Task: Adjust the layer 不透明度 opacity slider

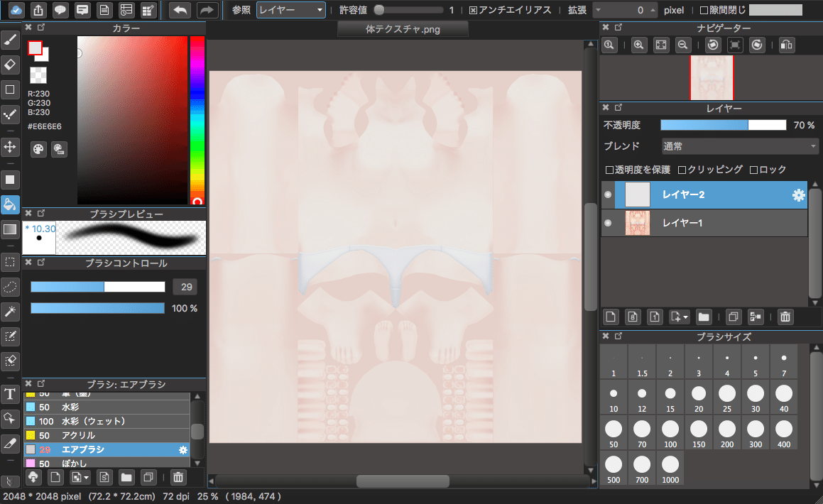Action: [x=724, y=125]
